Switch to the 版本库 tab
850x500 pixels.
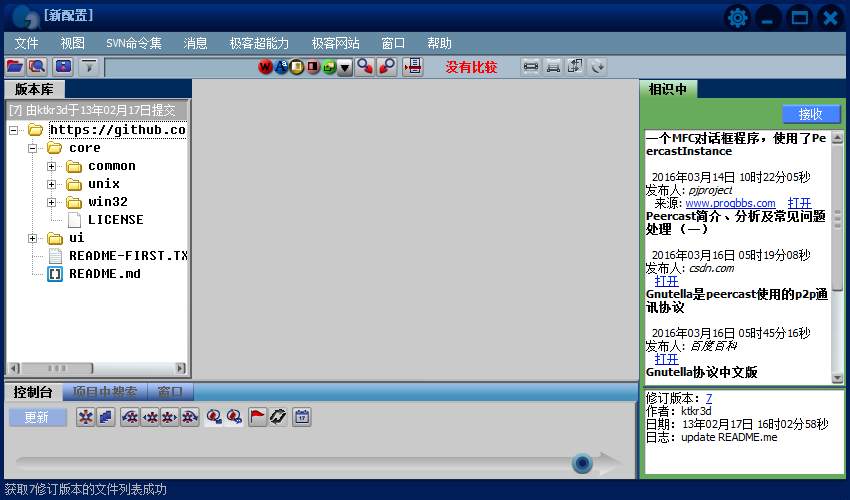(x=34, y=89)
